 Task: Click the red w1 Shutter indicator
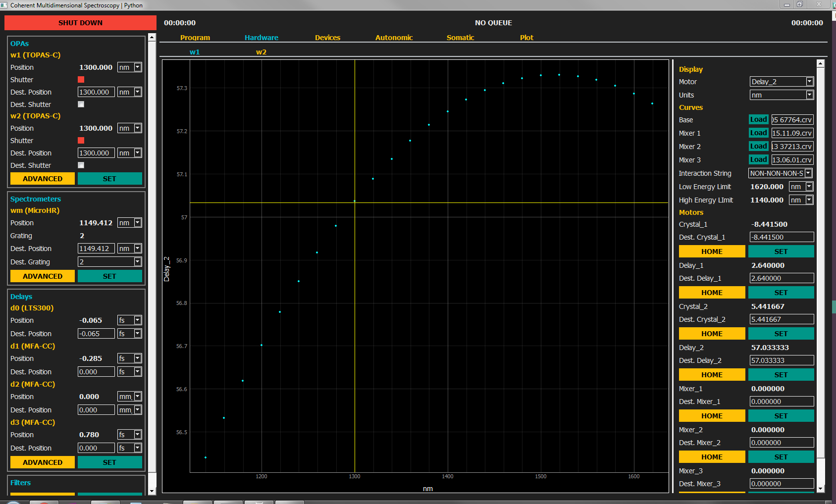[81, 80]
